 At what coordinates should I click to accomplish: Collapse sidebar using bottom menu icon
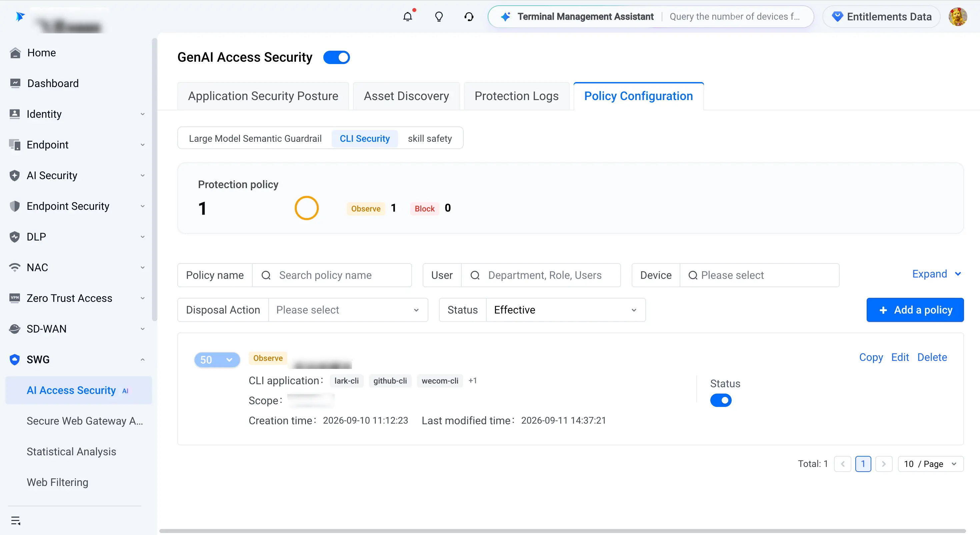pyautogui.click(x=16, y=521)
